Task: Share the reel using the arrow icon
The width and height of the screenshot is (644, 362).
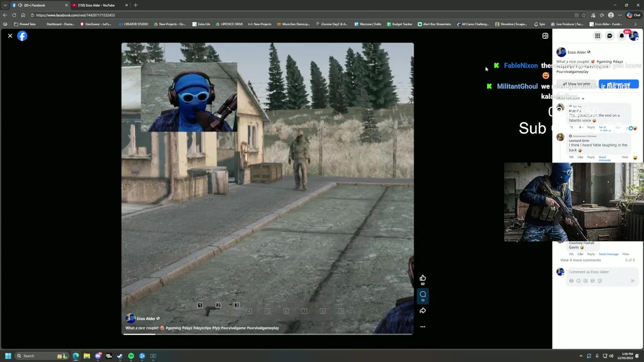Action: click(x=423, y=311)
